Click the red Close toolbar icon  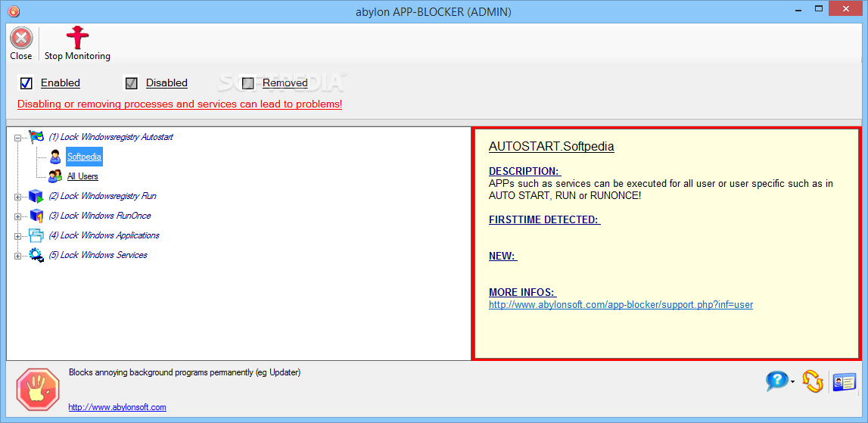(21, 39)
